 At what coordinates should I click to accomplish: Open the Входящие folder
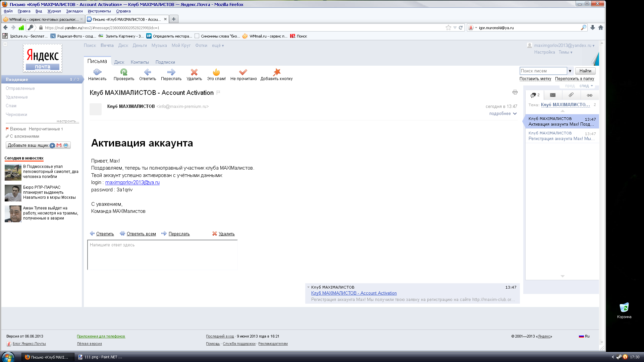click(42, 79)
